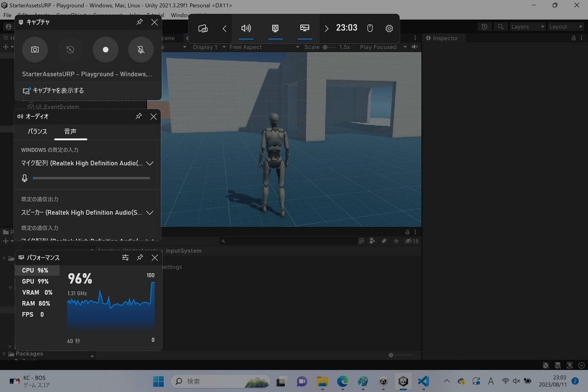Open File Explorer from the taskbar
This screenshot has width=588, height=392.
pos(322,381)
